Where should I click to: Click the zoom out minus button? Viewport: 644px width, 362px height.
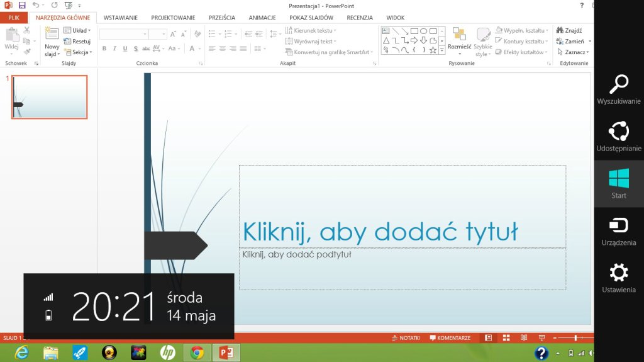point(555,338)
